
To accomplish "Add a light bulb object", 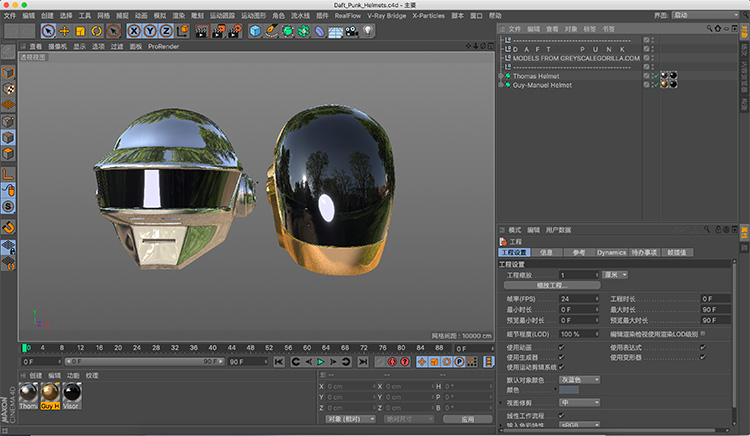I will pyautogui.click(x=367, y=31).
